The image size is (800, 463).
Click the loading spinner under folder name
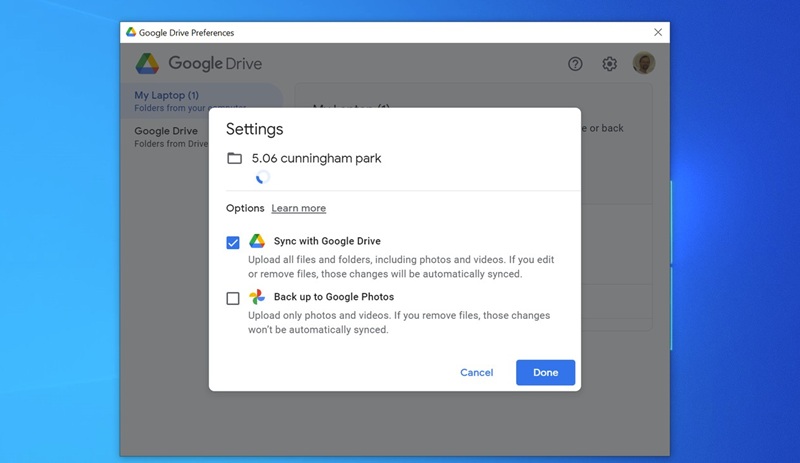coord(262,177)
